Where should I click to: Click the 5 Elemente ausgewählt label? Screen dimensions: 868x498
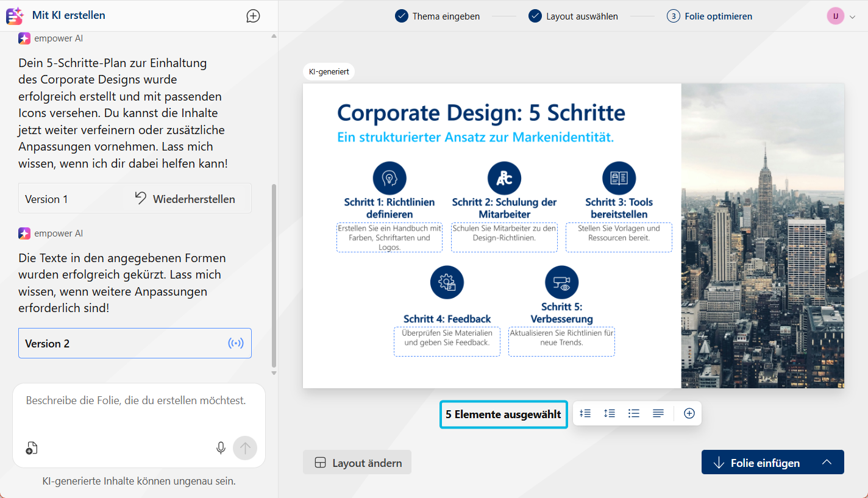(503, 414)
